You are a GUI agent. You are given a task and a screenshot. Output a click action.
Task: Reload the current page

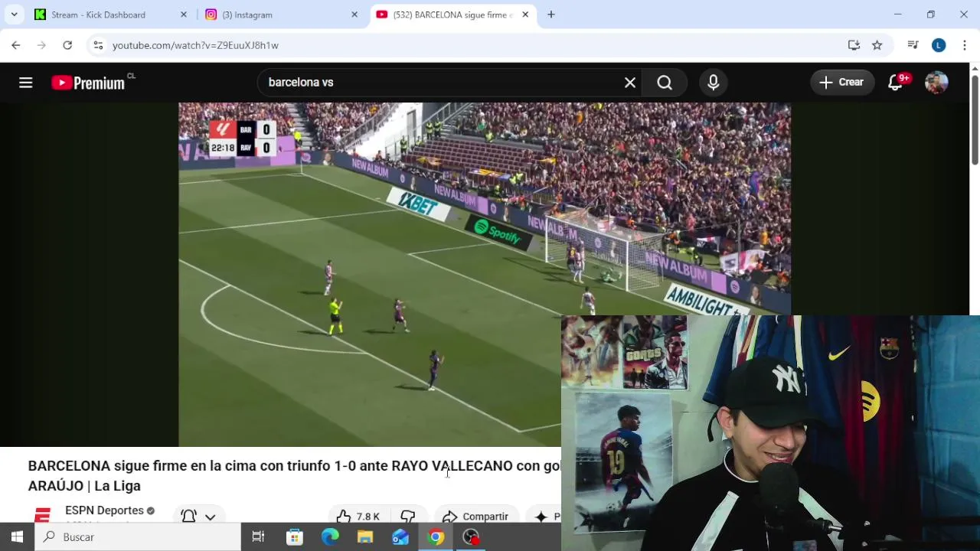[x=67, y=45]
